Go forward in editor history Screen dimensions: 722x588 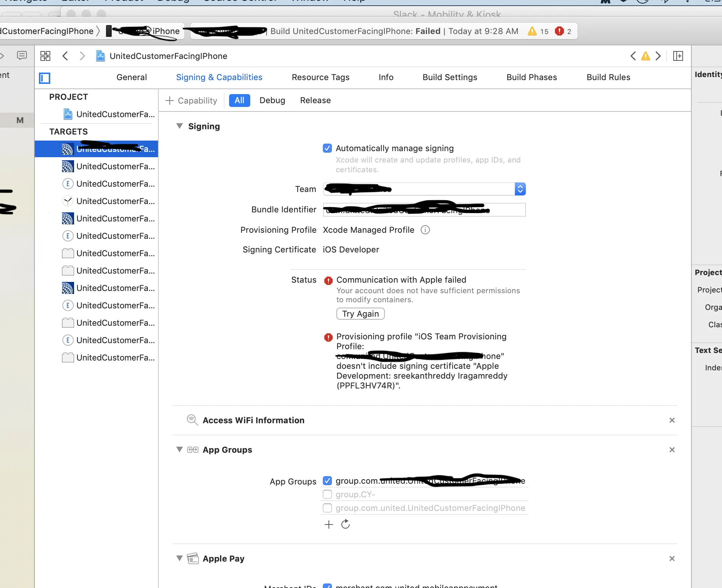click(x=82, y=56)
